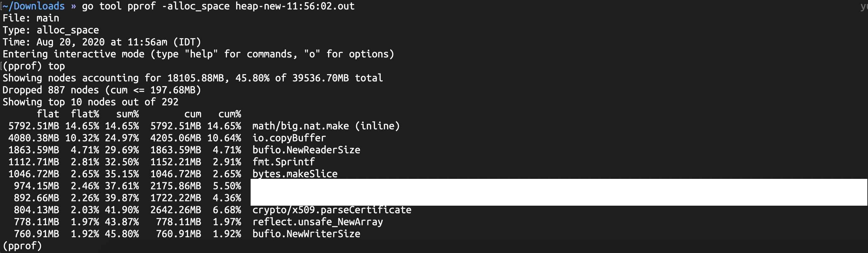Viewport: 868px width, 253px height.
Task: Place cursor at the final (pprof) prompt
Action: pos(22,246)
